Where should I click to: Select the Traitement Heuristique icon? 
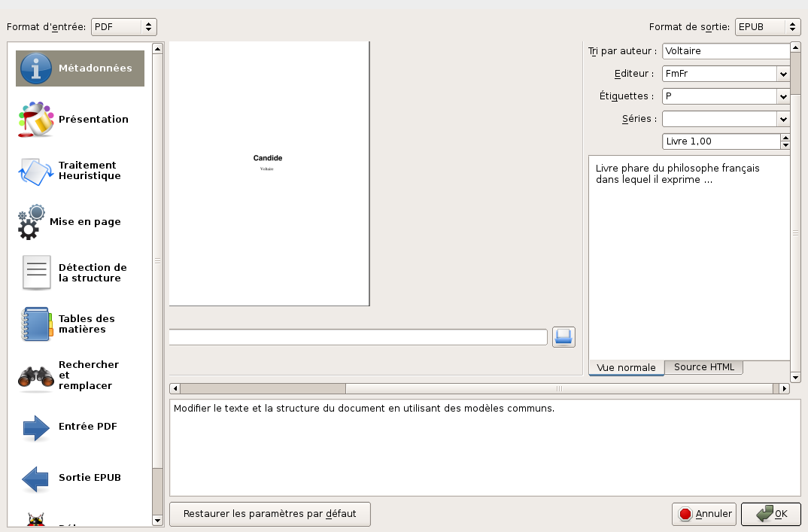pos(35,171)
